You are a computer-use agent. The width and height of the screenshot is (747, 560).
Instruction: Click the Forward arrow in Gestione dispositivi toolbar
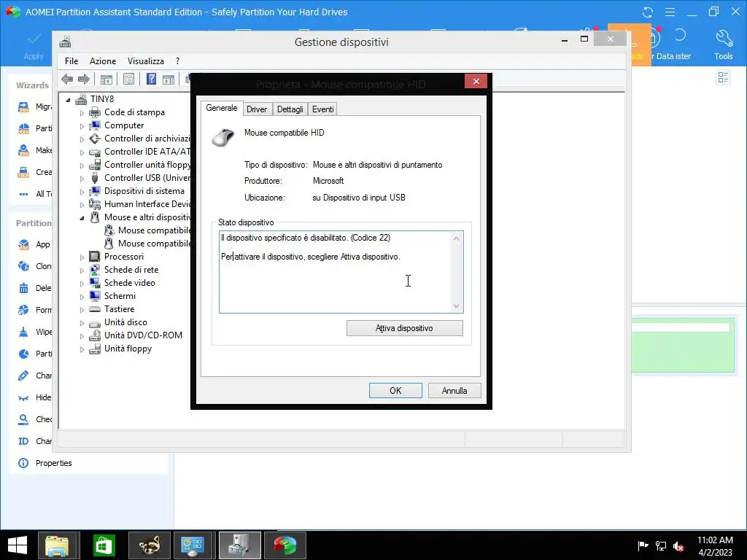pyautogui.click(x=83, y=79)
